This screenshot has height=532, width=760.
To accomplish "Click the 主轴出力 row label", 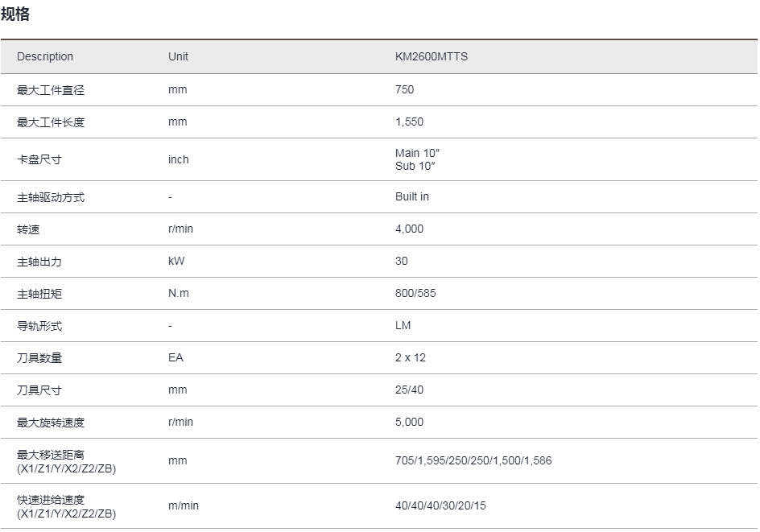I will [39, 262].
